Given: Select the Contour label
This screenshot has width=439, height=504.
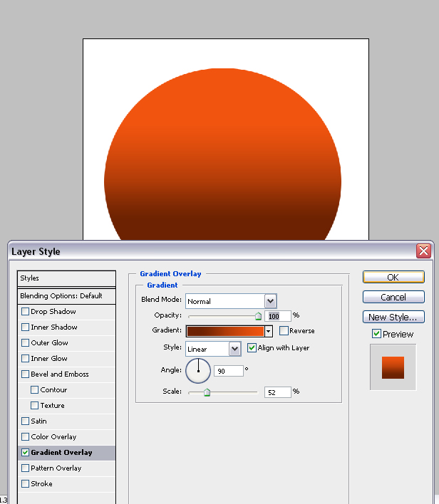Looking at the screenshot, I should 53,390.
